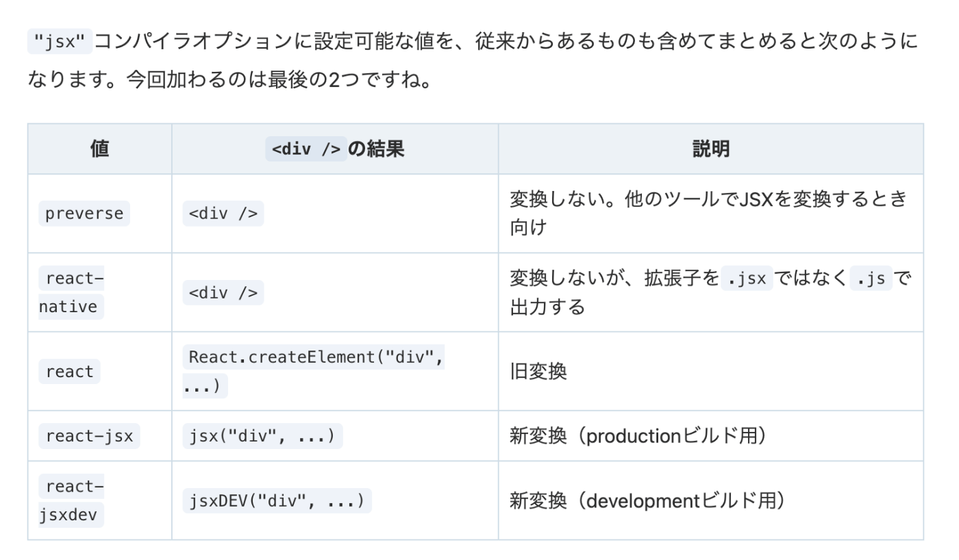This screenshot has width=959, height=560.
Task: Click the "jsx" code text in paragraph
Action: (x=59, y=42)
